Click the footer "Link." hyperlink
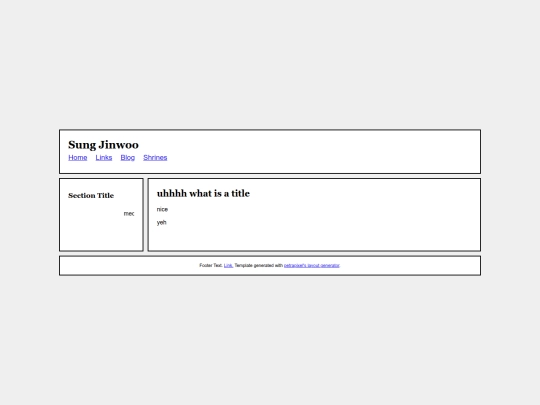The image size is (540, 405). (228, 265)
